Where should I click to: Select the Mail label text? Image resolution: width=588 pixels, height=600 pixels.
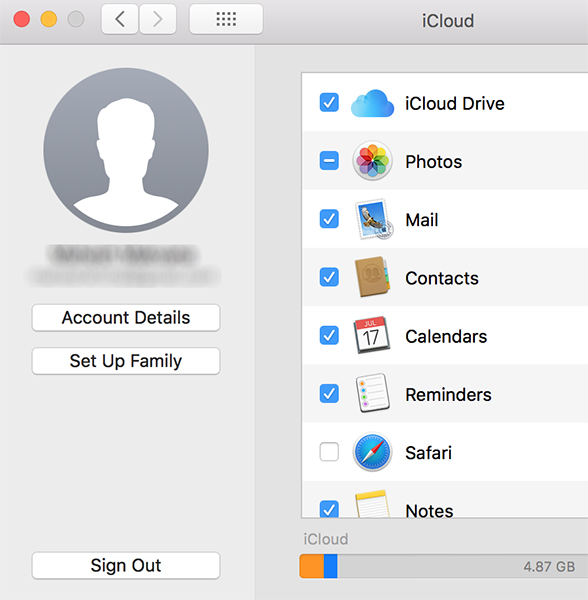coord(422,220)
